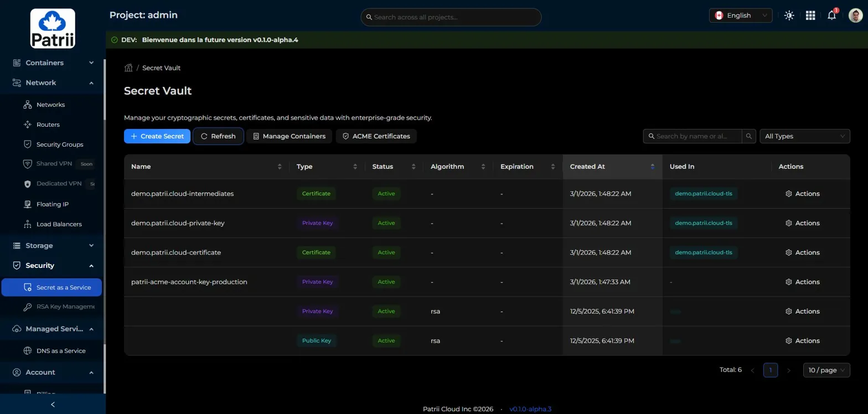Open Actions for the Public Key row

pyautogui.click(x=803, y=340)
